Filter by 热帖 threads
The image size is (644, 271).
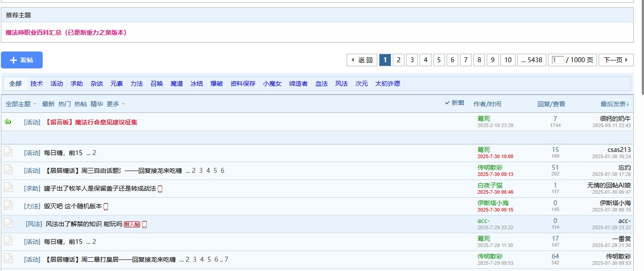(x=80, y=104)
